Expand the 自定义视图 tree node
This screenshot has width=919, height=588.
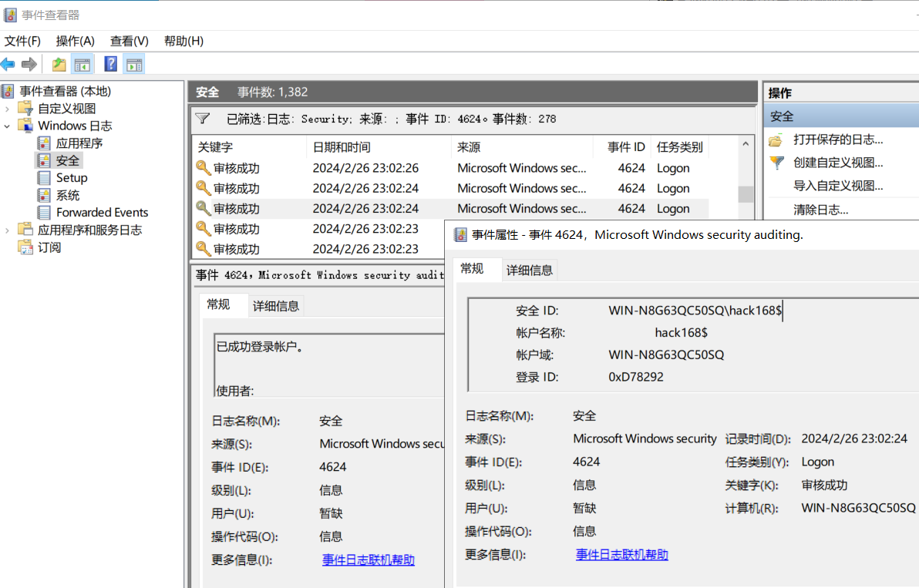click(x=7, y=109)
